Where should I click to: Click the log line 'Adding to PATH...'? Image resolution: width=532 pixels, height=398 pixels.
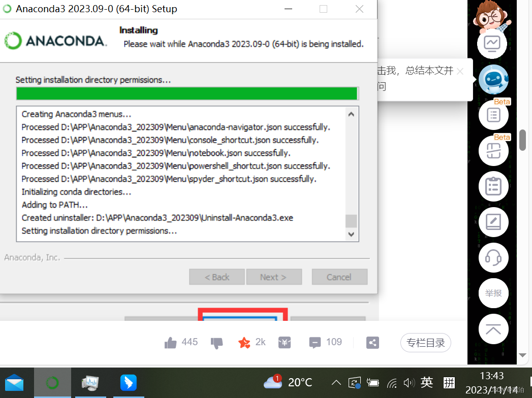point(55,205)
